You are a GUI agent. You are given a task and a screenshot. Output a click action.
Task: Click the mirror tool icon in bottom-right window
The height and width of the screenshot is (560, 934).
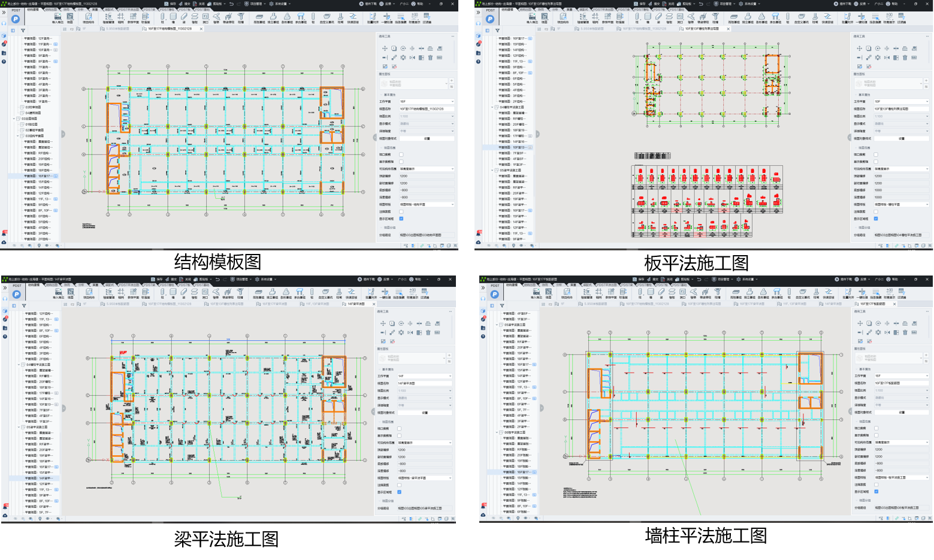[887, 332]
